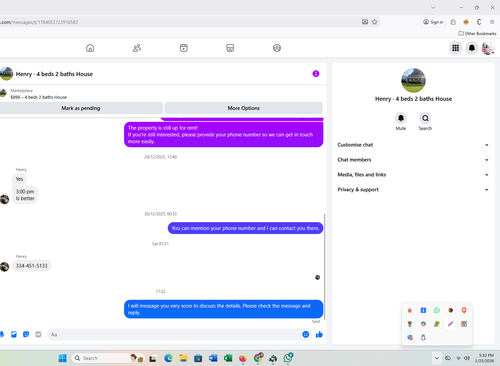Image resolution: width=500 pixels, height=366 pixels.
Task: Attach a photo file icon
Action: [14, 334]
